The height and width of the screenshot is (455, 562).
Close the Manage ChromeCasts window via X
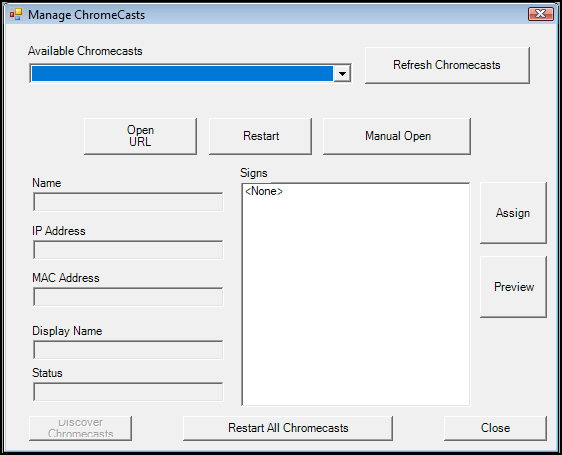click(x=540, y=14)
